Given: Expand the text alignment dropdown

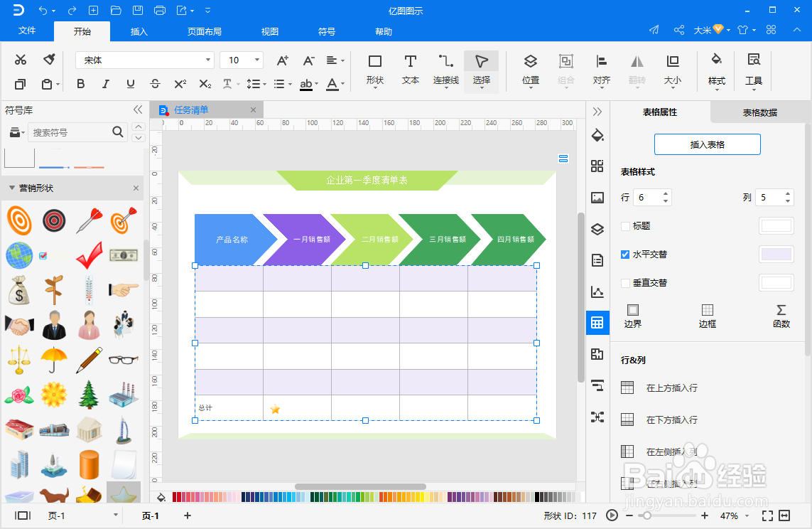Looking at the screenshot, I should click(x=342, y=60).
